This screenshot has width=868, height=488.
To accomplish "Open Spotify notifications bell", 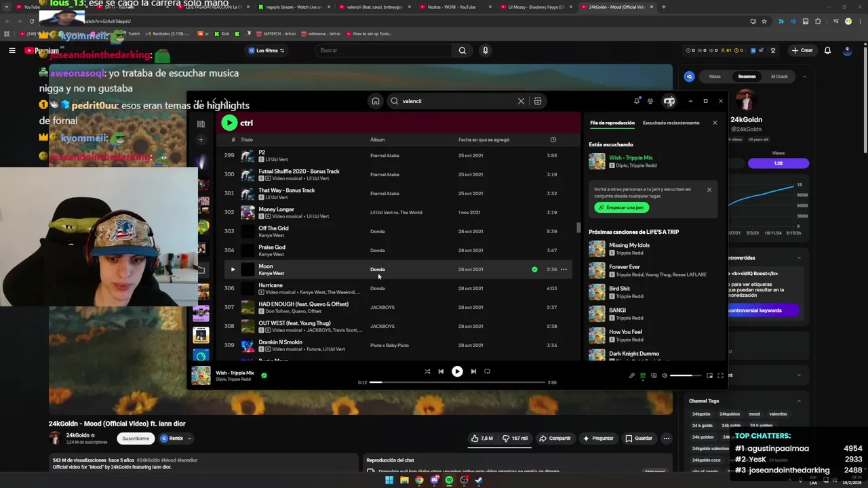I will (x=636, y=101).
